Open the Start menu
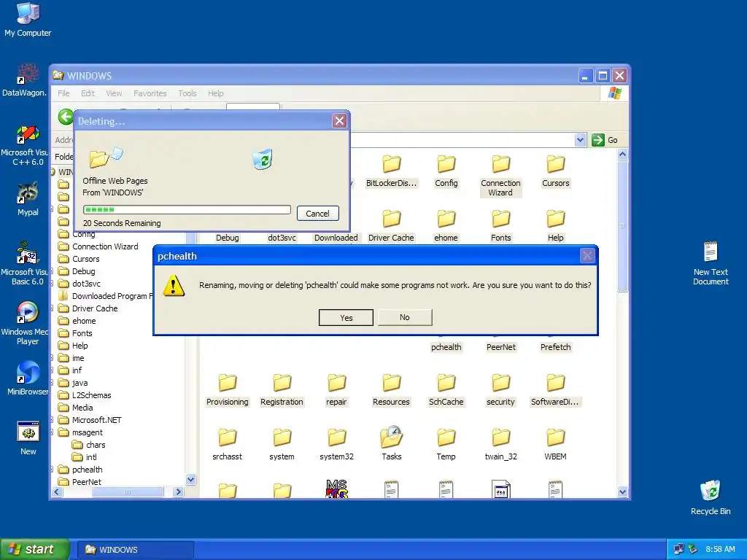Viewport: 747px width, 560px height. [x=34, y=549]
